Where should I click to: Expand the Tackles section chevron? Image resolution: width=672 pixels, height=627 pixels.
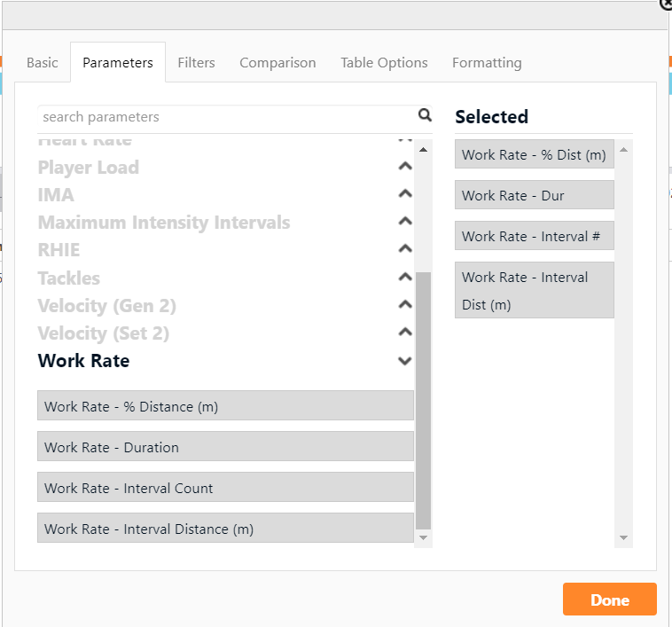(x=405, y=277)
